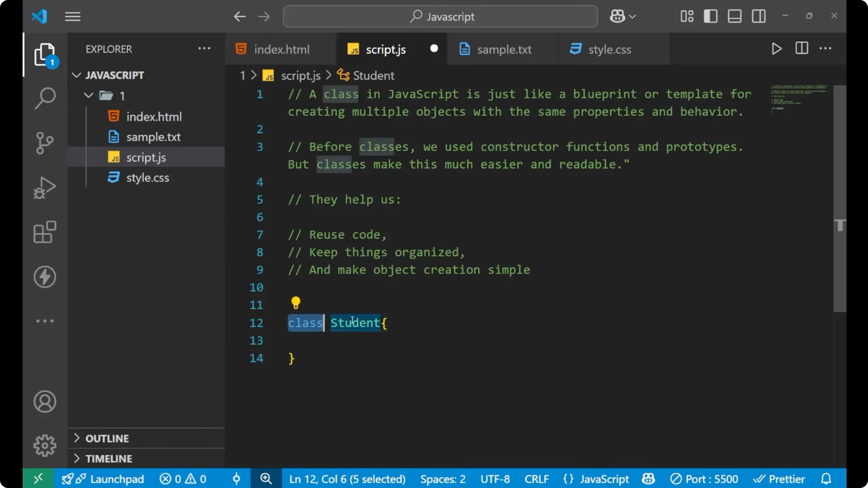Open the Source Control view

tap(45, 143)
